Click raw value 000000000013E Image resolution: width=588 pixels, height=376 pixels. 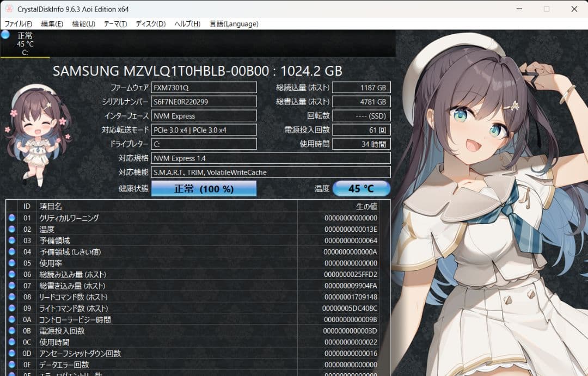(351, 229)
